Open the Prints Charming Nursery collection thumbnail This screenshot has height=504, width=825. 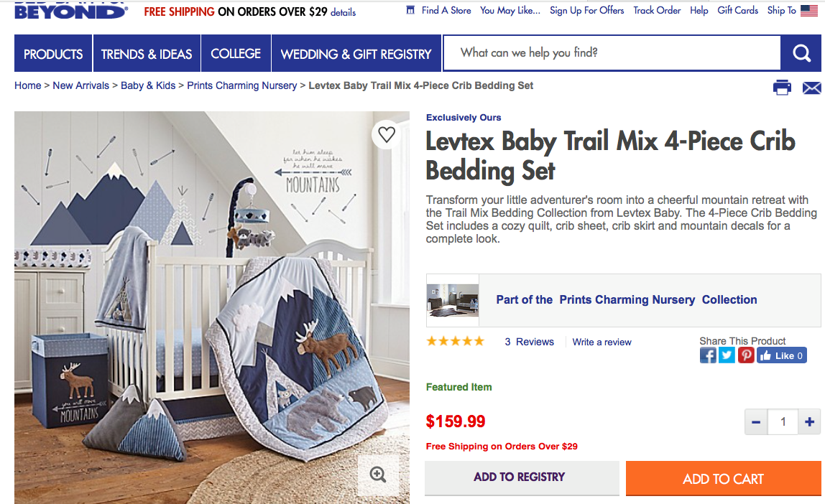tap(453, 300)
